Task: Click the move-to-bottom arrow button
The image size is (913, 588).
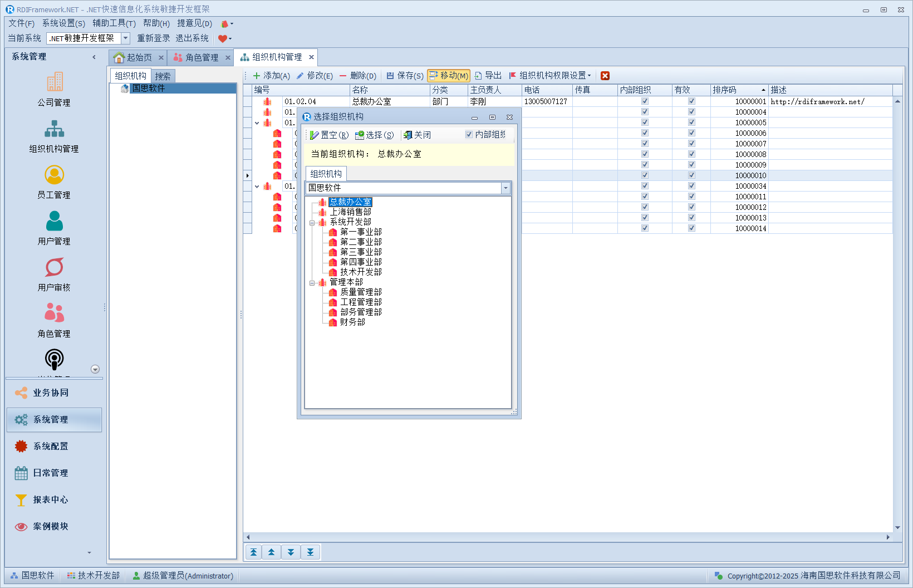Action: pyautogui.click(x=310, y=552)
